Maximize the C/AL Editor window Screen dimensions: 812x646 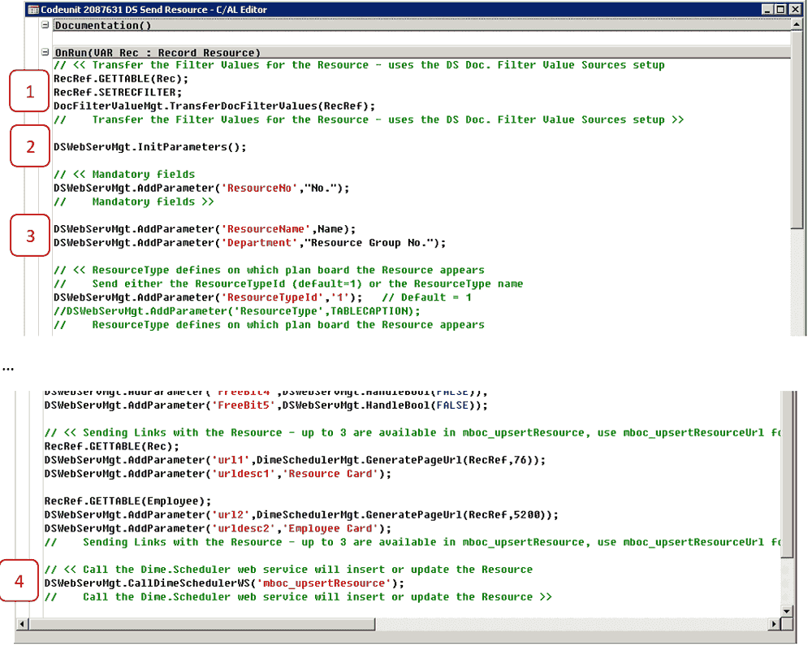click(x=781, y=9)
